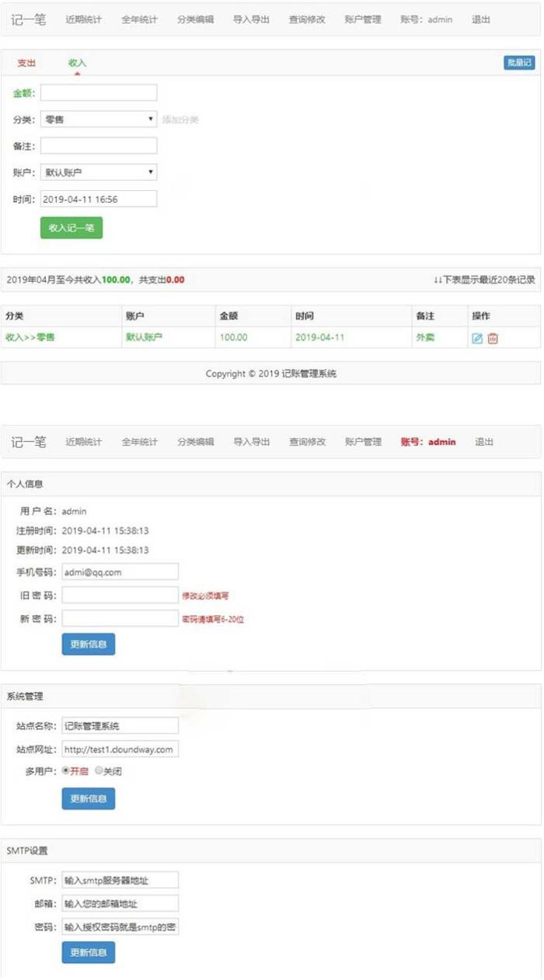Click the 站点网址 input field

point(120,749)
